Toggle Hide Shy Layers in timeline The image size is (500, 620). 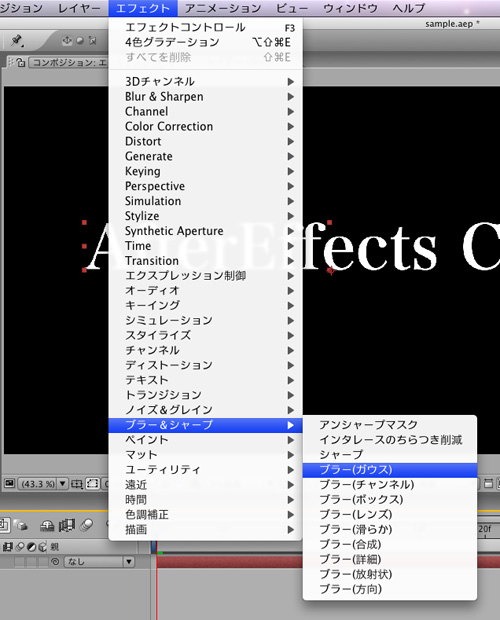47,525
